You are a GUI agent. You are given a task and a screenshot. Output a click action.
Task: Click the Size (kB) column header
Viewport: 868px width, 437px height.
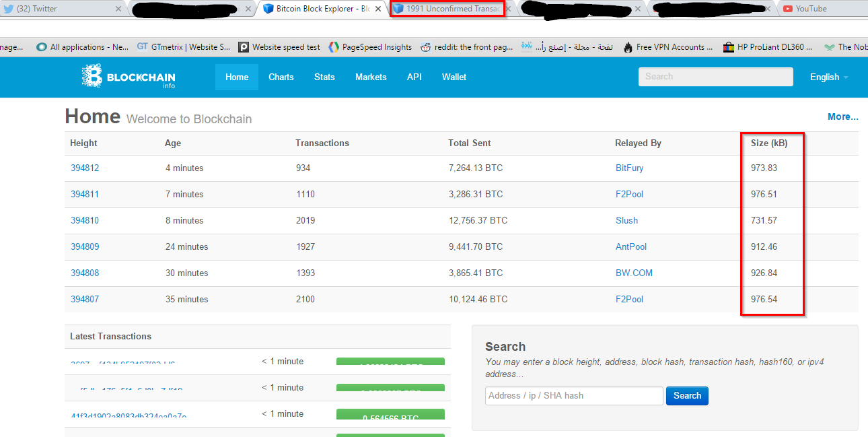tap(769, 143)
